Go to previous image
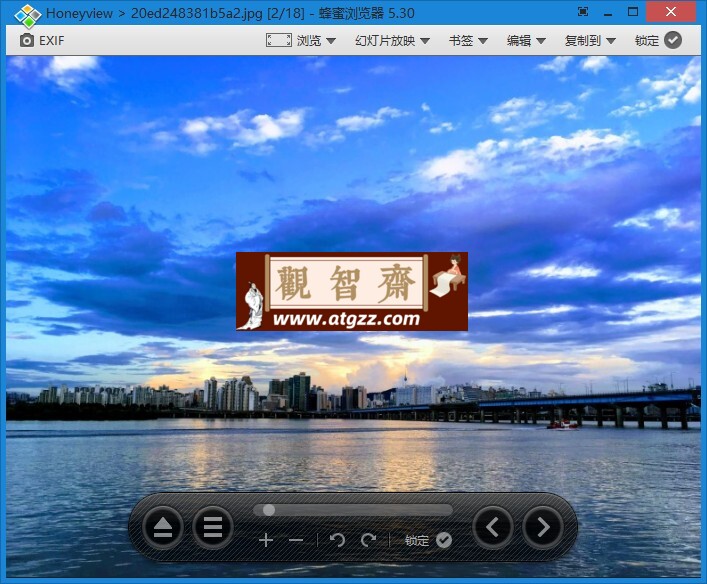 492,527
